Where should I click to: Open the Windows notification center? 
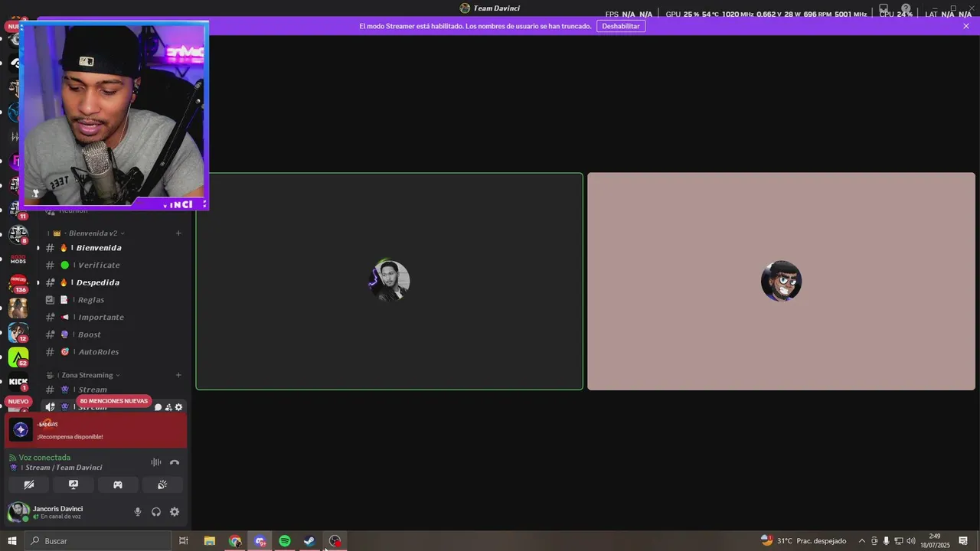click(x=963, y=541)
